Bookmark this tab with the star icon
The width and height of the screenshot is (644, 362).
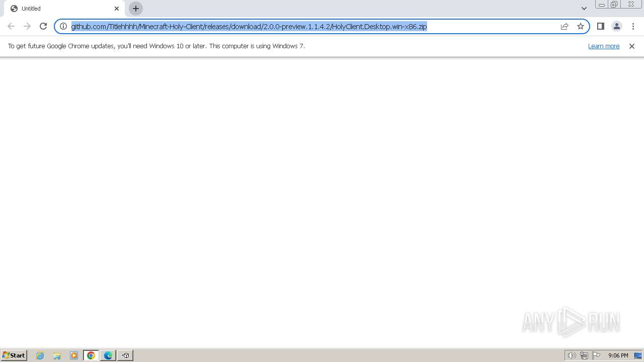[581, 26]
